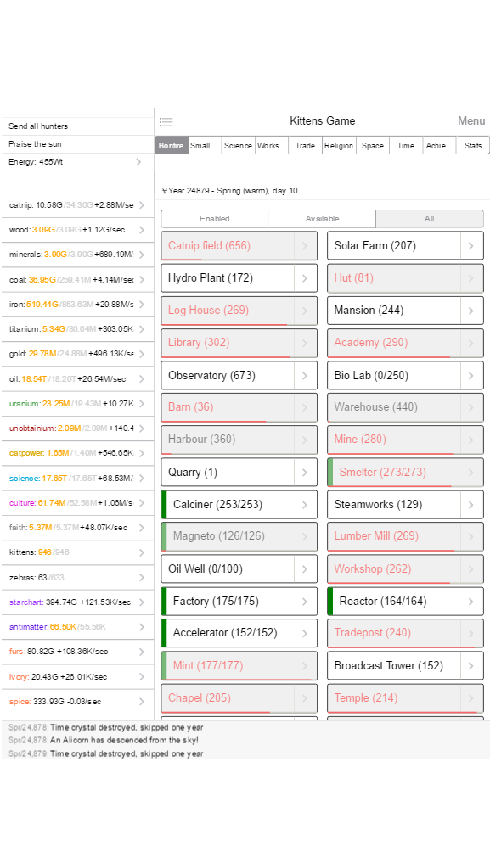
Task: Toggle Factory on/off green bar
Action: tap(164, 602)
